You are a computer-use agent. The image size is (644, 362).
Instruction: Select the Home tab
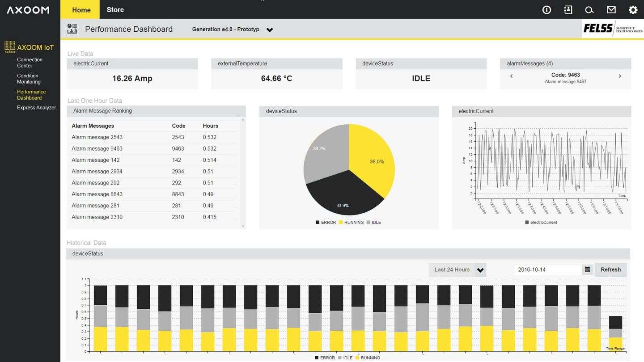[x=81, y=10]
